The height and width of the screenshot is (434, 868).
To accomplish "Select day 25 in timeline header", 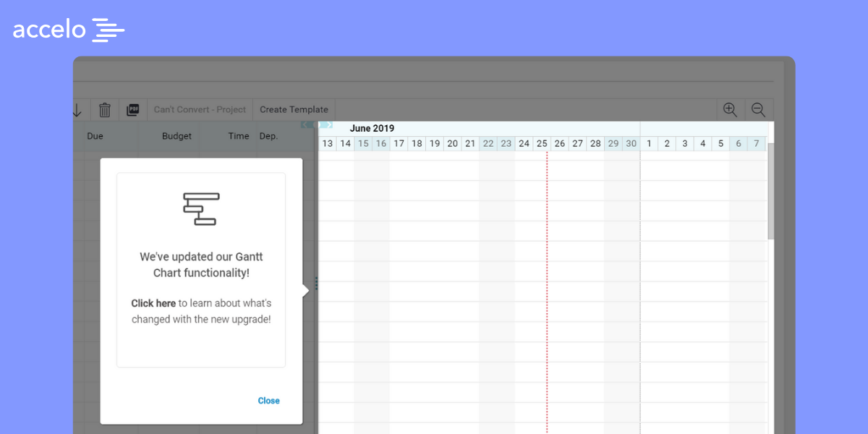I will tap(542, 143).
